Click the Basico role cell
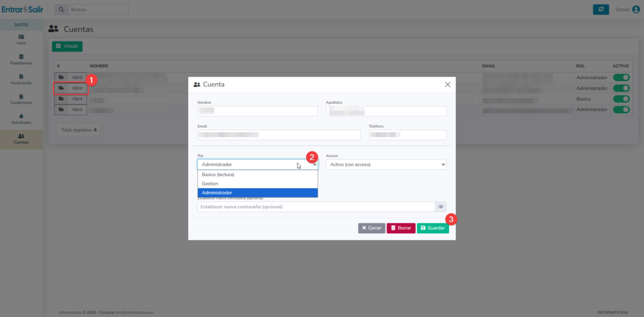This screenshot has height=317, width=644. [x=583, y=99]
